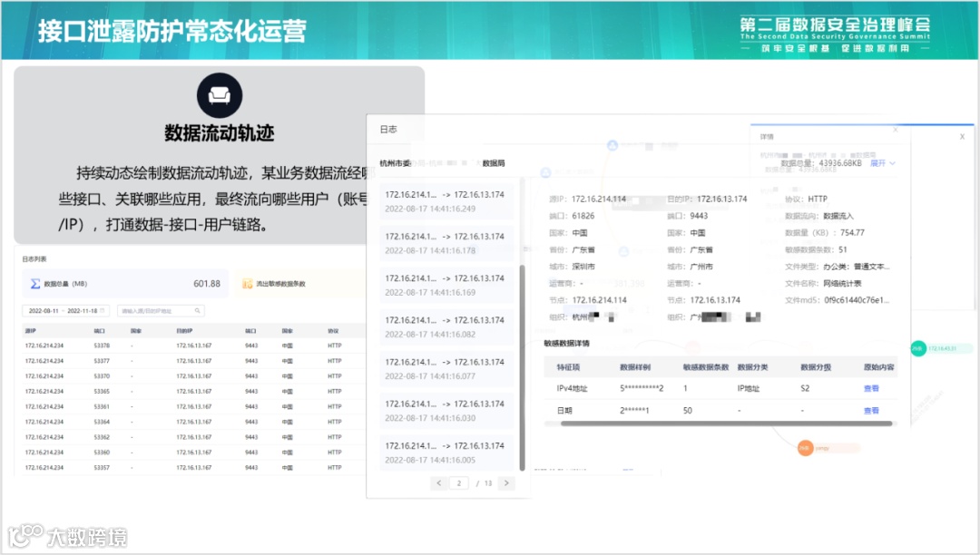Select log entry timestamped 14:41:16.005

[445, 453]
